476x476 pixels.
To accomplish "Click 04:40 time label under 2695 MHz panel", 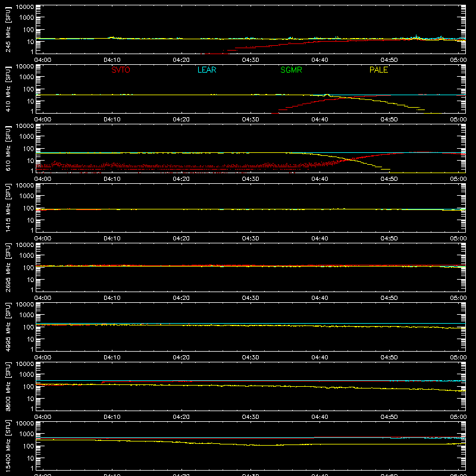I will [320, 298].
